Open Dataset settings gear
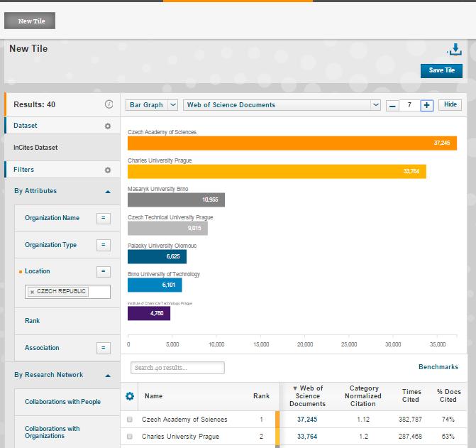476x448 pixels. [108, 126]
